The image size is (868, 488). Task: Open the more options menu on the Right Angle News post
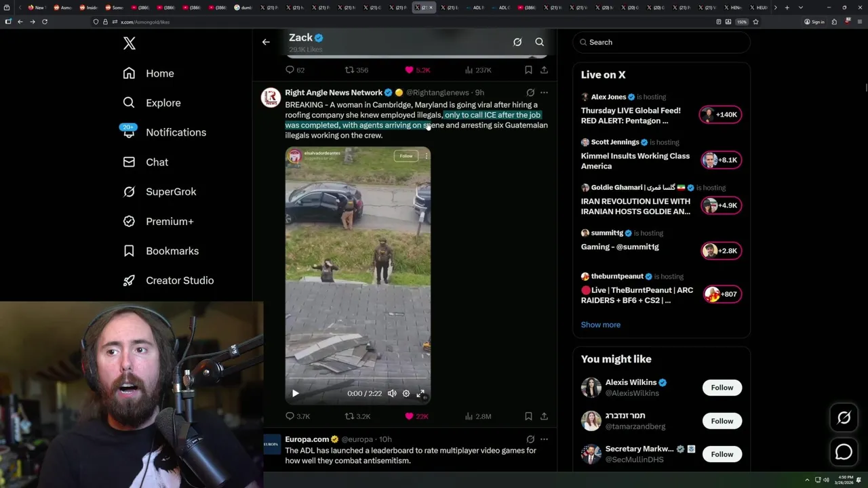[544, 93]
